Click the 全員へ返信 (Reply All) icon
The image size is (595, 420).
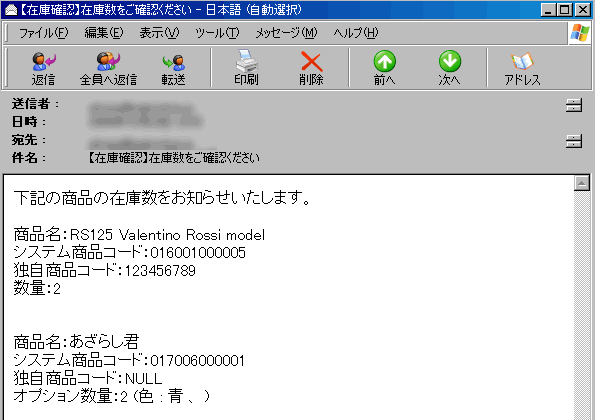pos(109,68)
